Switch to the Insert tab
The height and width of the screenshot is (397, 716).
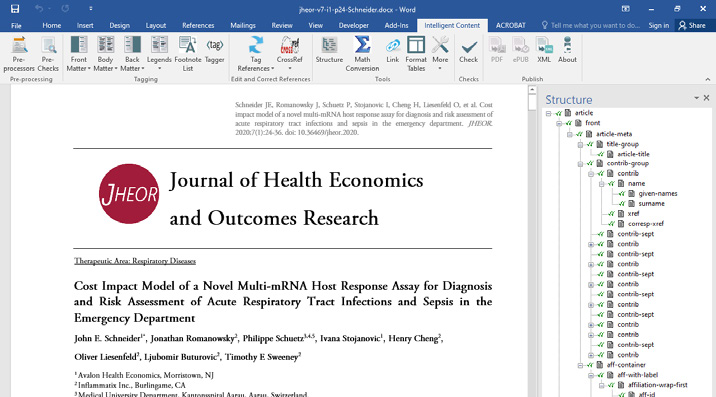85,26
